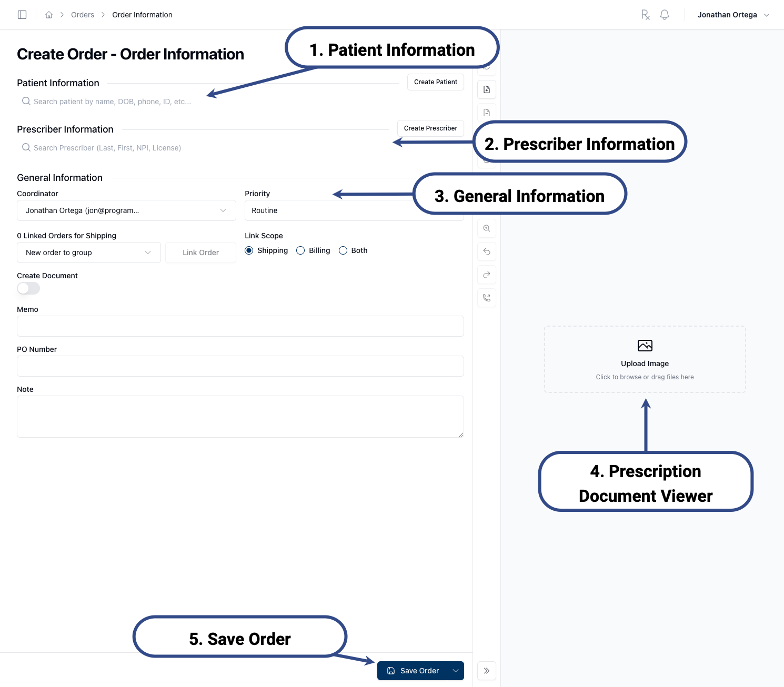Viewport: 784px width, 687px height.
Task: Enable the Create Document toggle
Action: click(28, 288)
